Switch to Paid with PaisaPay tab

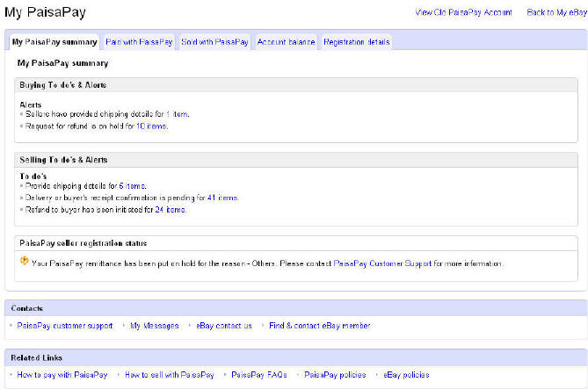coord(139,42)
